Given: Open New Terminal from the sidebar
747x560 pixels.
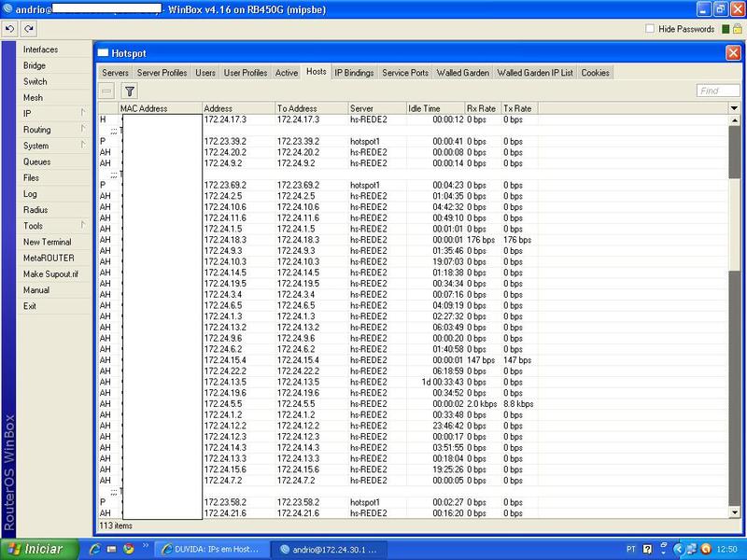Looking at the screenshot, I should click(x=47, y=242).
